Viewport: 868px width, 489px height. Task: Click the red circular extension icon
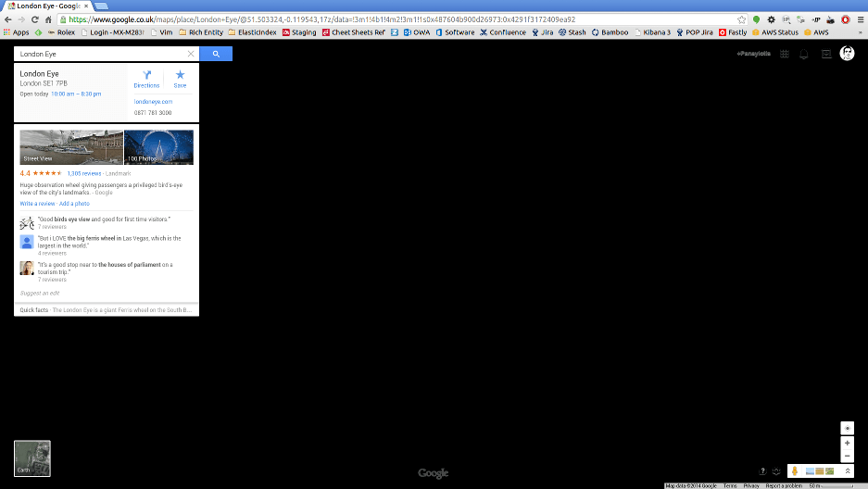[845, 19]
